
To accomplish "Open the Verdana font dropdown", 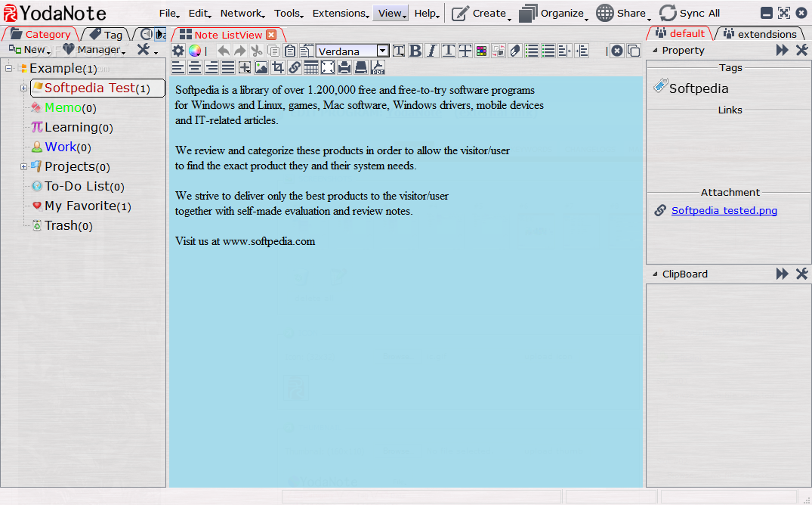I will (352, 51).
